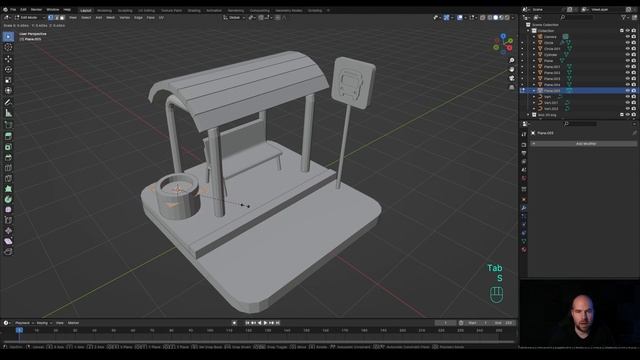Select the Poly Build tool
This screenshot has height=360, width=640.
pos(8,189)
